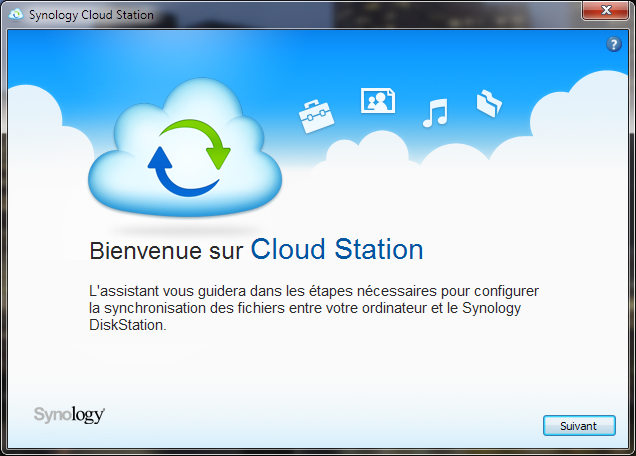
Task: Click the folders icon near clouds
Action: [x=489, y=103]
